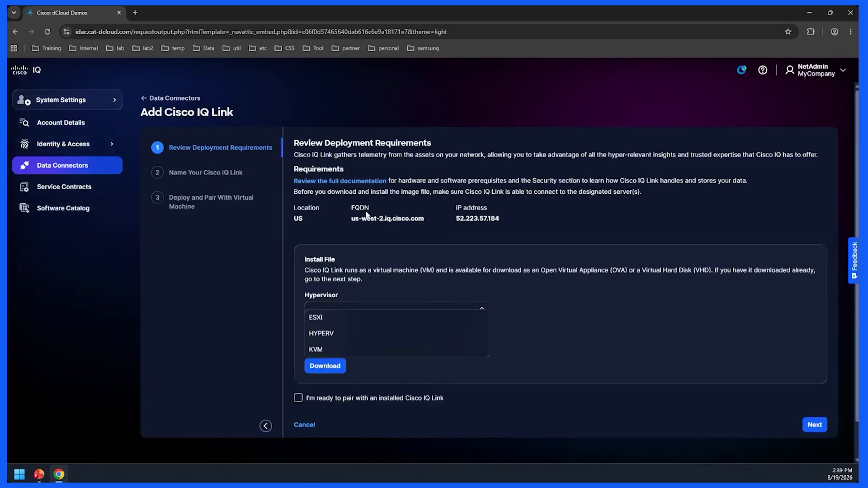The image size is (868, 488).
Task: Open Chrome from the taskbar
Action: point(59,474)
